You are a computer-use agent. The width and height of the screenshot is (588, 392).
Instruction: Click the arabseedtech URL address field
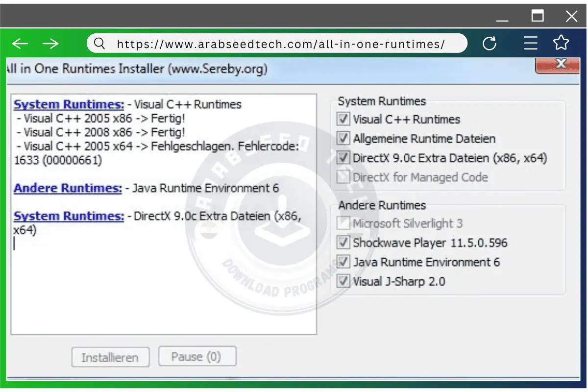coord(281,44)
